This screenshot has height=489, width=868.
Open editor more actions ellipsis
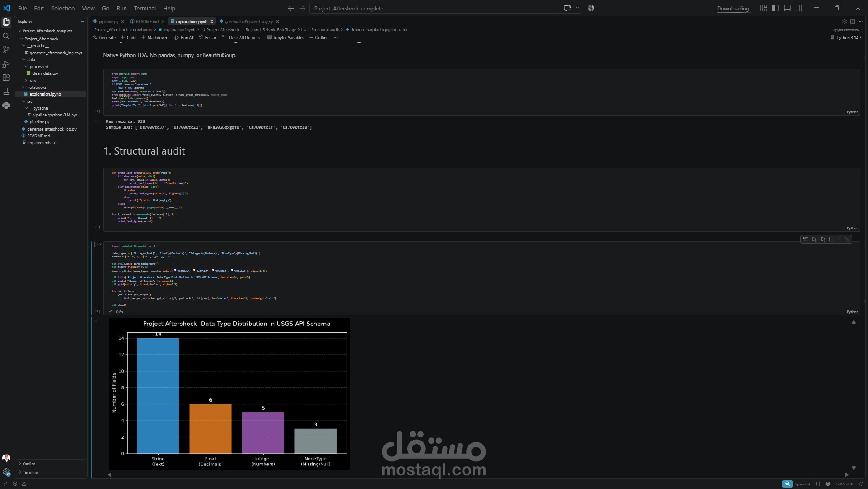861,21
